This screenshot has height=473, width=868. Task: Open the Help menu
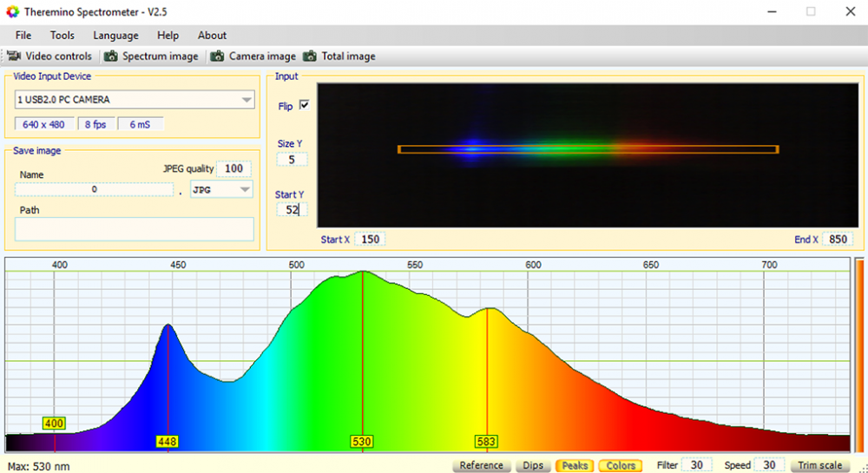coord(168,36)
